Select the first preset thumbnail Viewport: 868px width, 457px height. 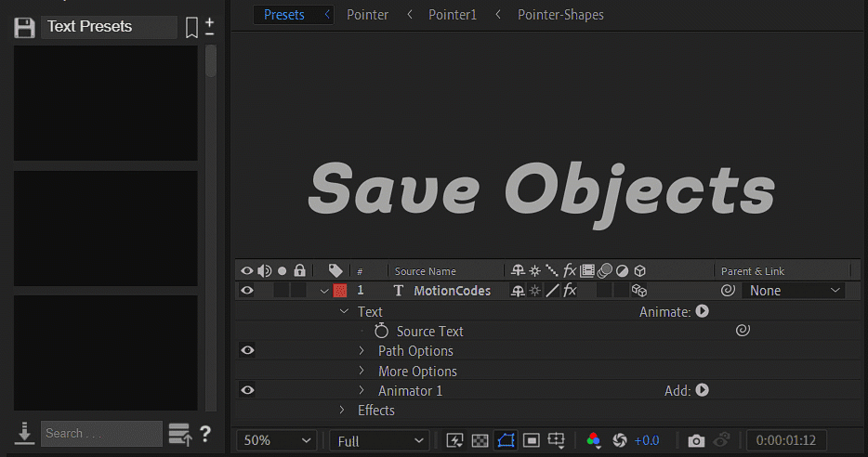[106, 103]
